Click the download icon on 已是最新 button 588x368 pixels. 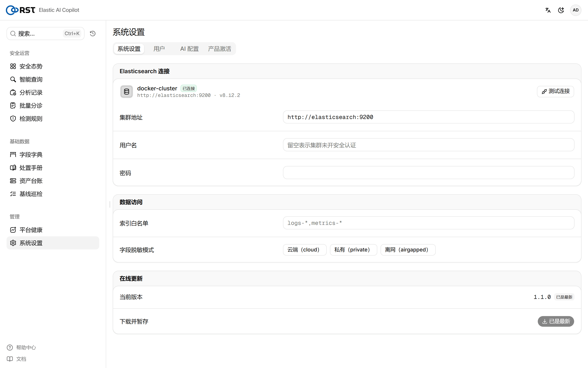[545, 322]
